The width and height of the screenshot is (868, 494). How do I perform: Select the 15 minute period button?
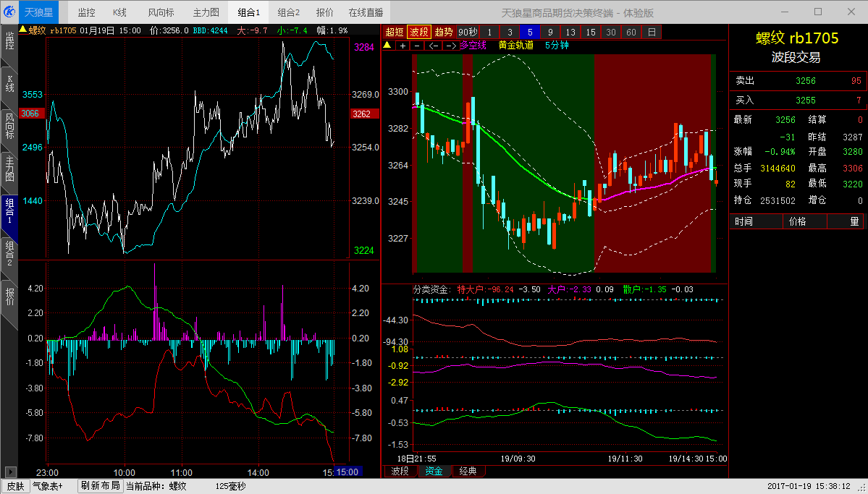591,32
